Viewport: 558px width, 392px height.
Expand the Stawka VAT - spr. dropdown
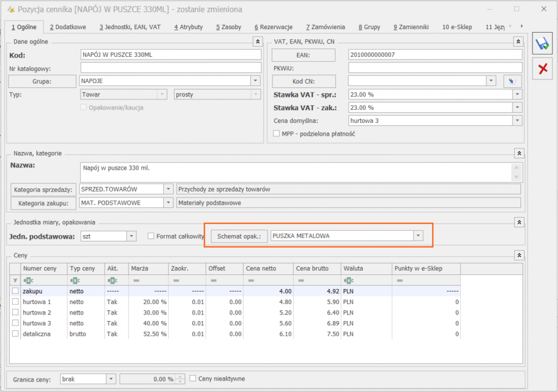(516, 95)
